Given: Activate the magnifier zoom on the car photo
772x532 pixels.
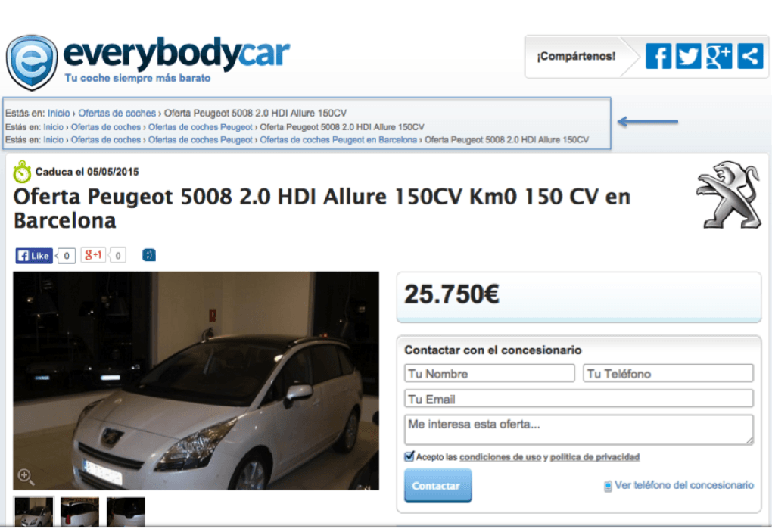Looking at the screenshot, I should (x=26, y=477).
